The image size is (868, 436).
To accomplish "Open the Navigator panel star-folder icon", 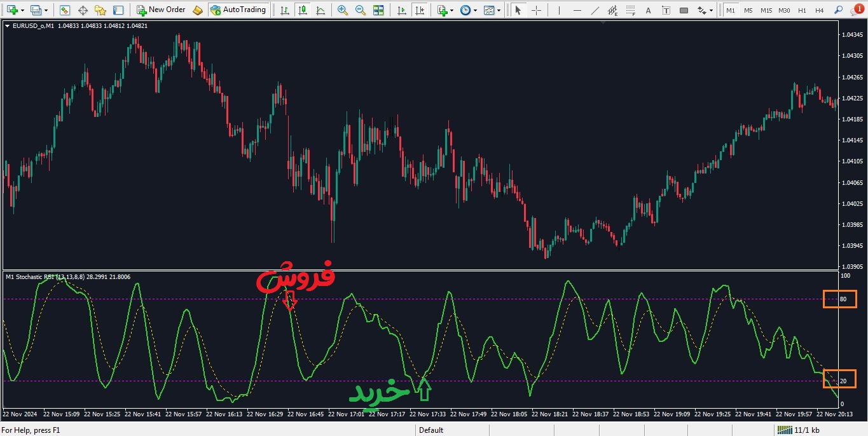I will coord(100,10).
